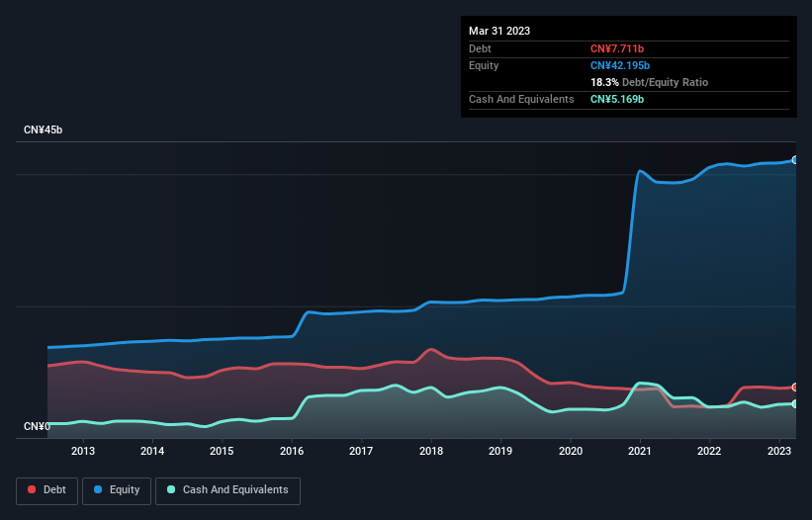
Task: Toggle the Cash And Equivalents legend button
Action: click(x=227, y=490)
